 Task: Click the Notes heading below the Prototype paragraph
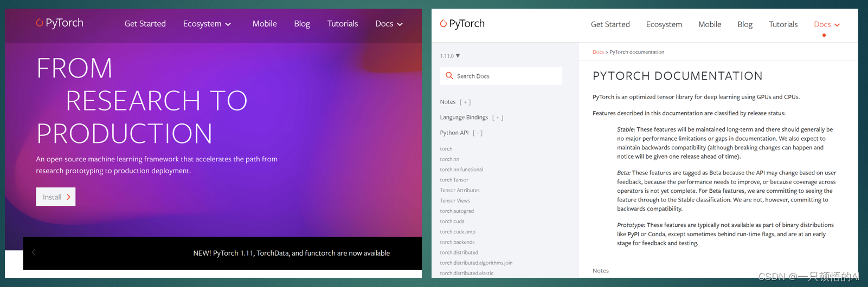(x=601, y=271)
